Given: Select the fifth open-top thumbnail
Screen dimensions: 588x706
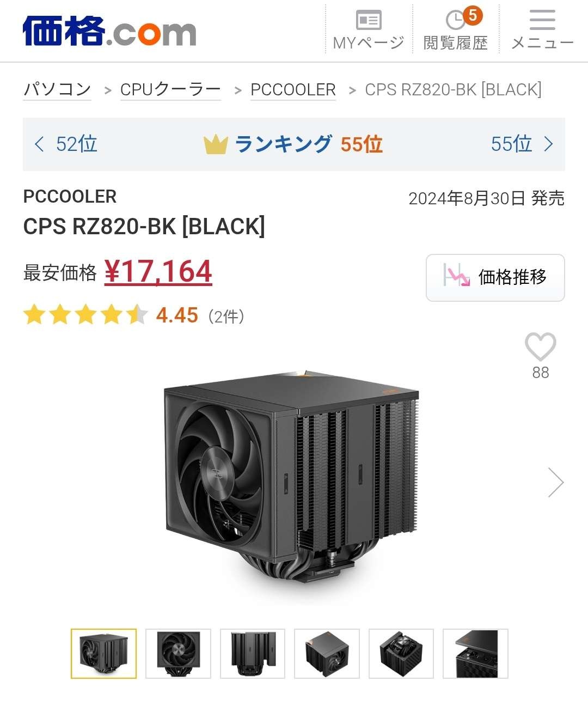Looking at the screenshot, I should 401,654.
